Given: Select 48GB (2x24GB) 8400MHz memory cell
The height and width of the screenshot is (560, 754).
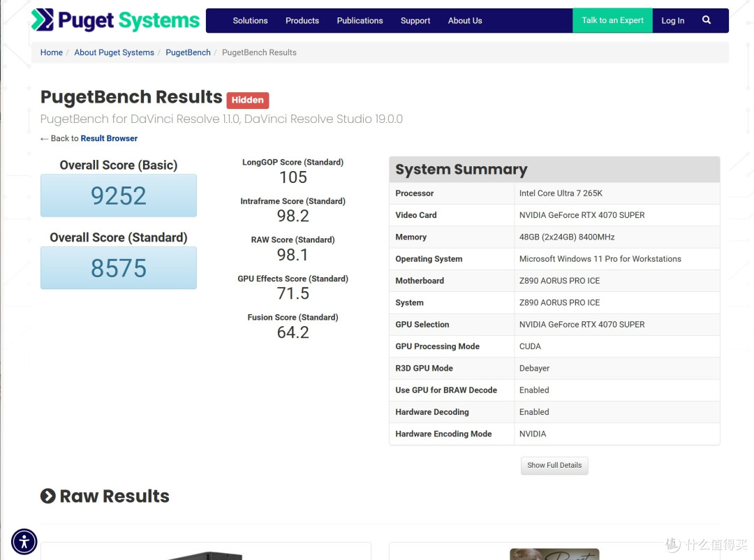Looking at the screenshot, I should pyautogui.click(x=616, y=237).
